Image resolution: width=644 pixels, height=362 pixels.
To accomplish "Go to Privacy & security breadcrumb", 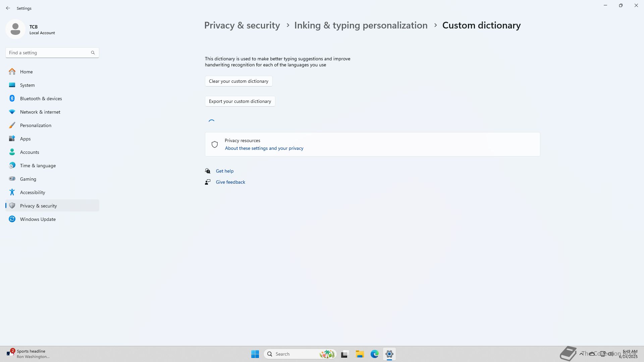I will (242, 25).
